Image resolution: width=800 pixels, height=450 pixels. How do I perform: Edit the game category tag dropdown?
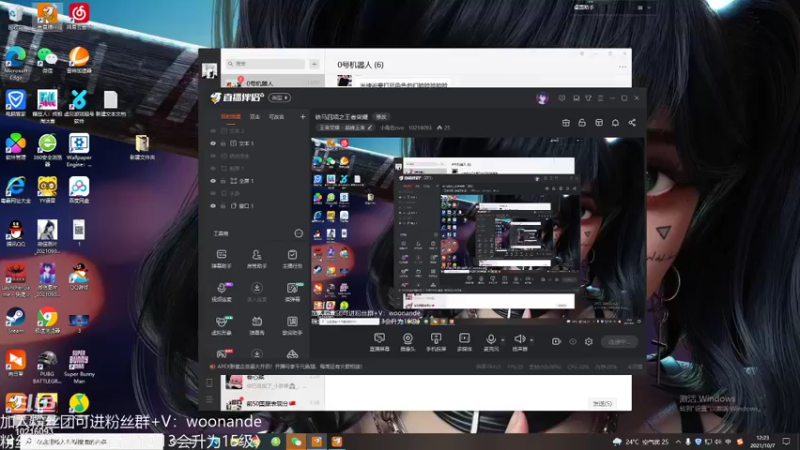(x=345, y=128)
